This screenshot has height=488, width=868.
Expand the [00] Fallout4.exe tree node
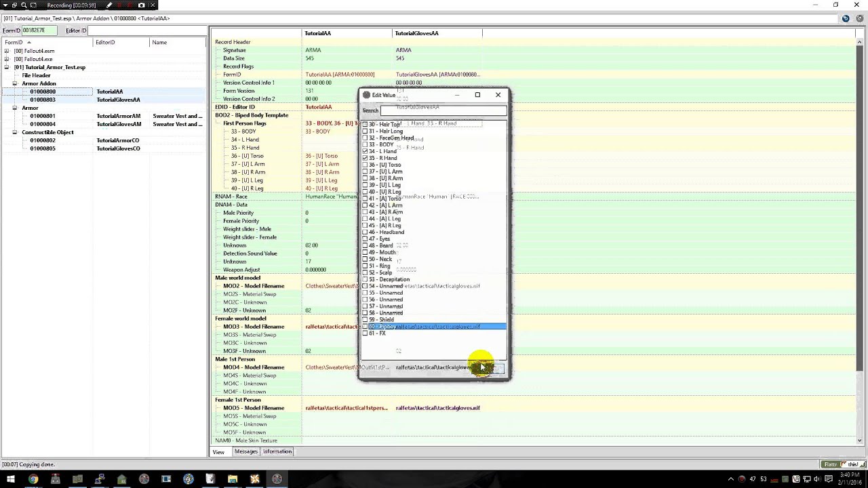coord(7,59)
